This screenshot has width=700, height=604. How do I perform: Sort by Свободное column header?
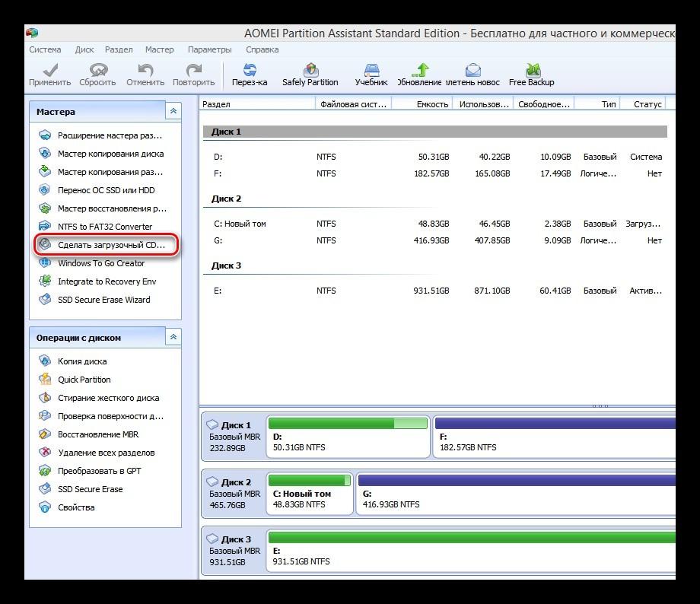544,104
